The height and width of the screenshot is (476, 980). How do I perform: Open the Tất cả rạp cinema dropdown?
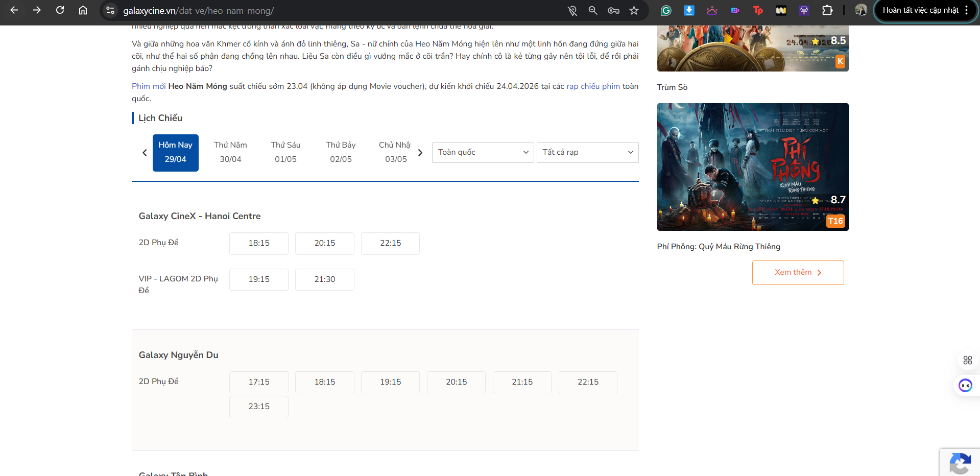(x=587, y=152)
